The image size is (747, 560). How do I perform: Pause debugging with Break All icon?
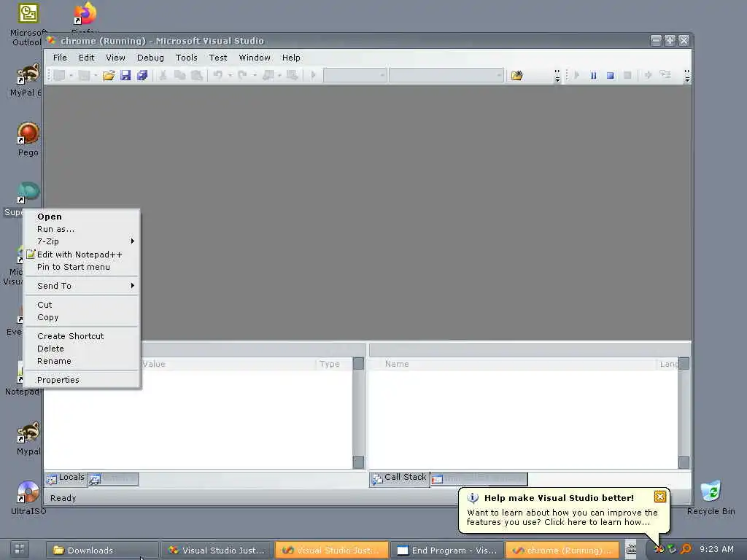(x=593, y=75)
